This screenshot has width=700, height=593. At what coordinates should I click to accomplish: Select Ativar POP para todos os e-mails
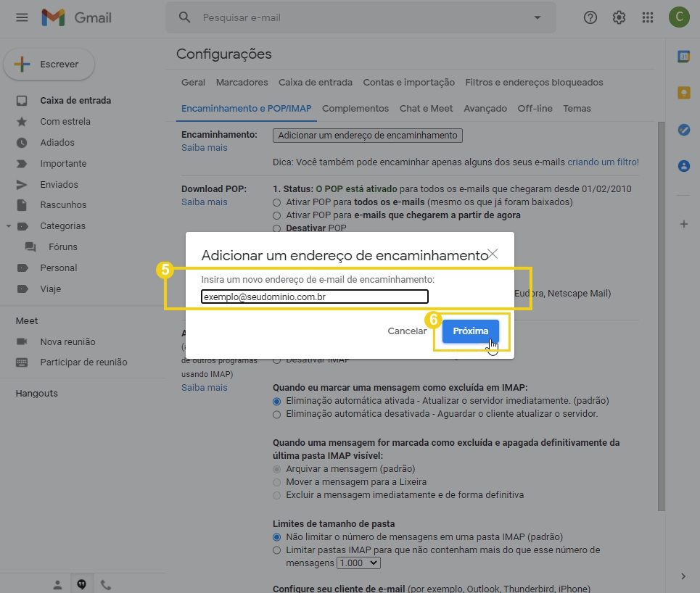tap(276, 202)
